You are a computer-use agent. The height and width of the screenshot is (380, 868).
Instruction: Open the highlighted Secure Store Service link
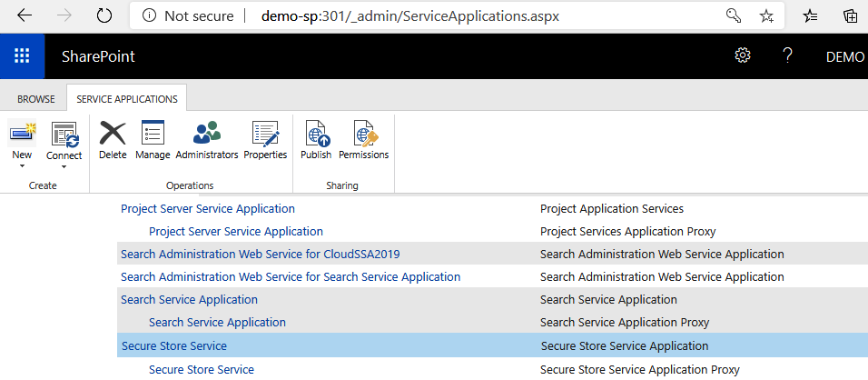174,346
